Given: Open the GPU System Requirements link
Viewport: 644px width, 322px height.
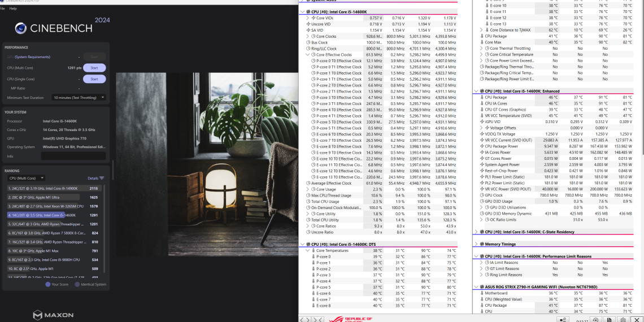Looking at the screenshot, I should 32,56.
